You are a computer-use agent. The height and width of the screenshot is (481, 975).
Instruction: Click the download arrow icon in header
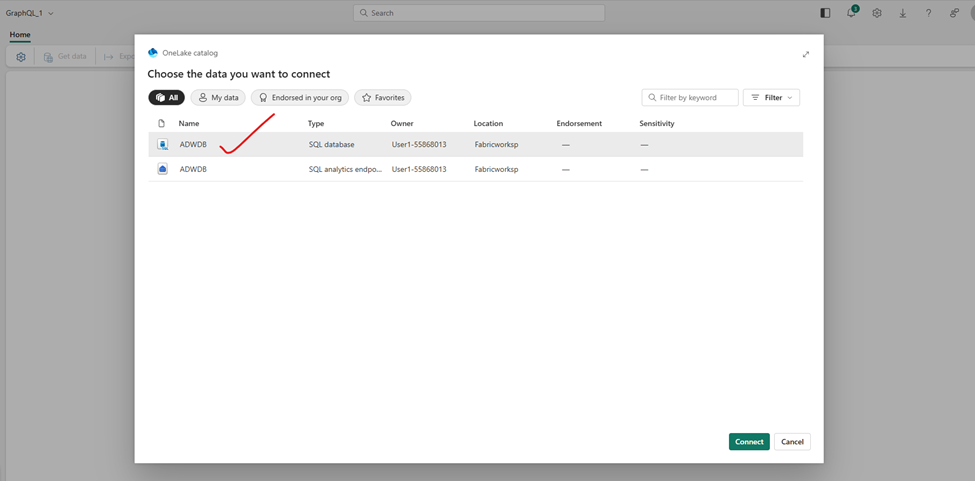pyautogui.click(x=903, y=13)
